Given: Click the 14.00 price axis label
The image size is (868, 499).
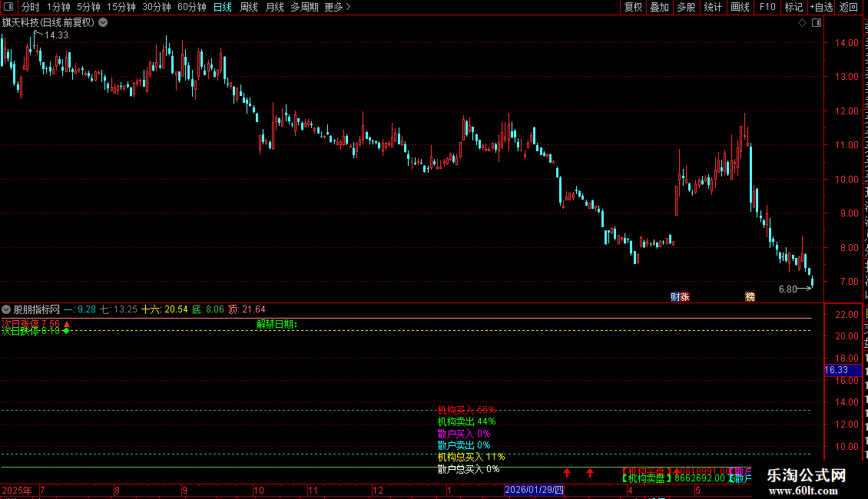Looking at the screenshot, I should pos(847,42).
